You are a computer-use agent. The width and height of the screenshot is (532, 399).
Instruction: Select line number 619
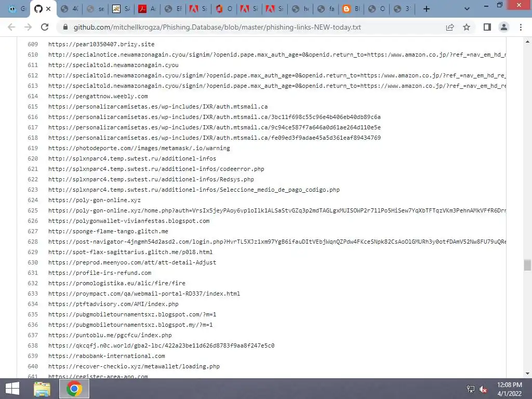pos(33,148)
